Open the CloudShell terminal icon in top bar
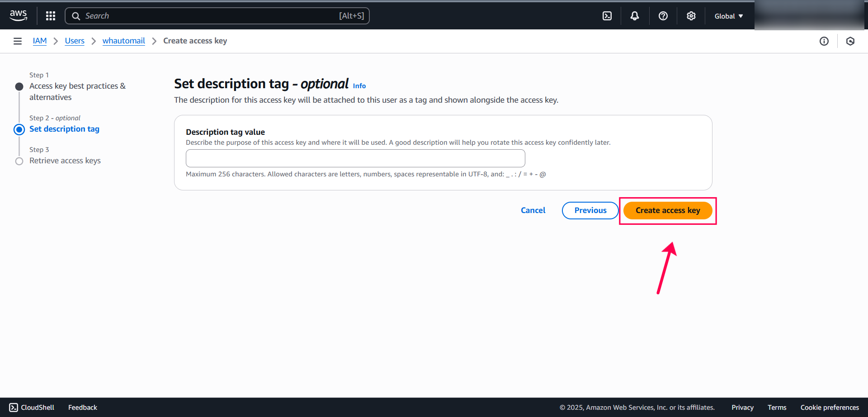 607,15
